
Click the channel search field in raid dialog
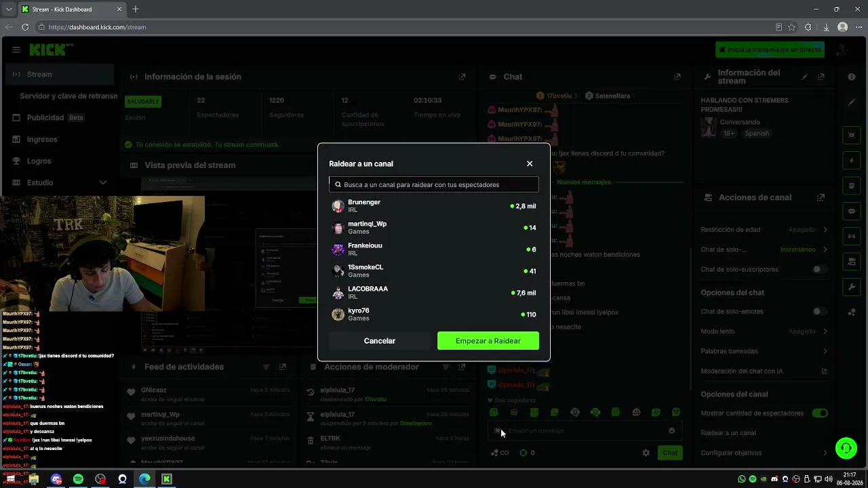click(434, 184)
